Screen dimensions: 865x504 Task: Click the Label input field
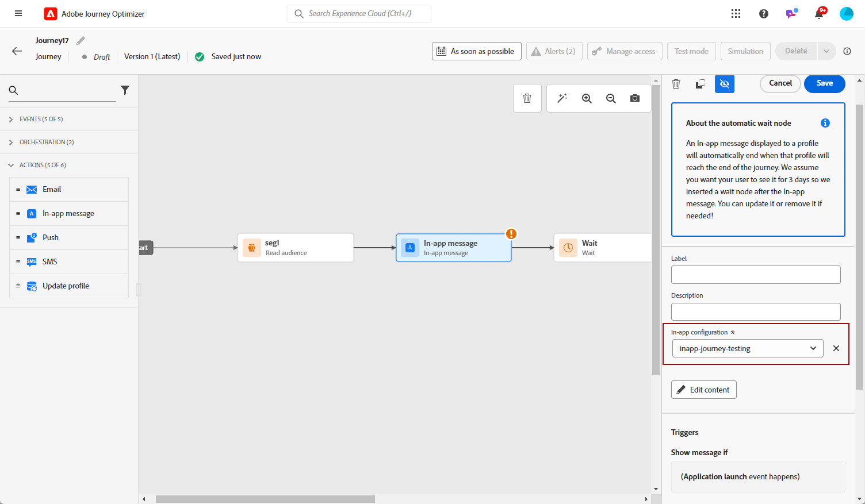[756, 275]
